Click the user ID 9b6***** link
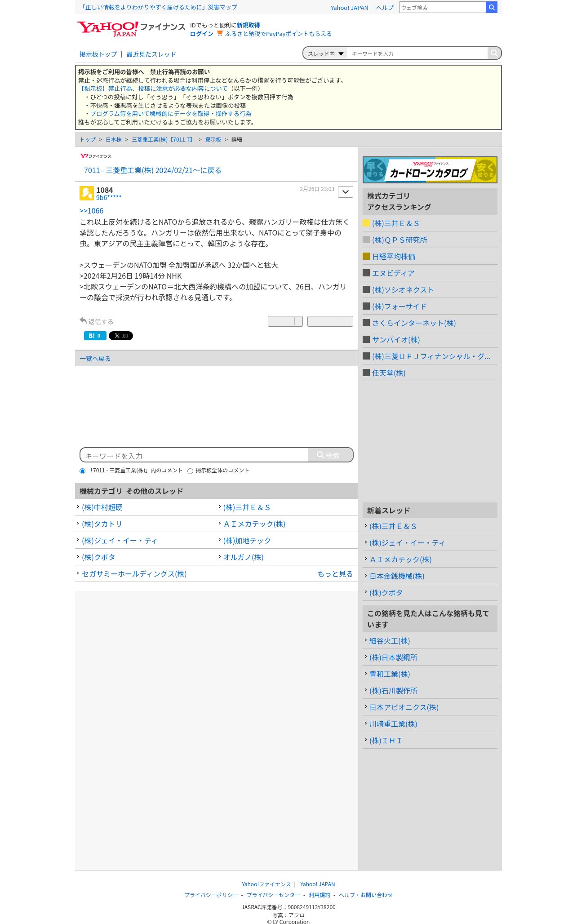Image resolution: width=577 pixels, height=924 pixels. click(109, 198)
